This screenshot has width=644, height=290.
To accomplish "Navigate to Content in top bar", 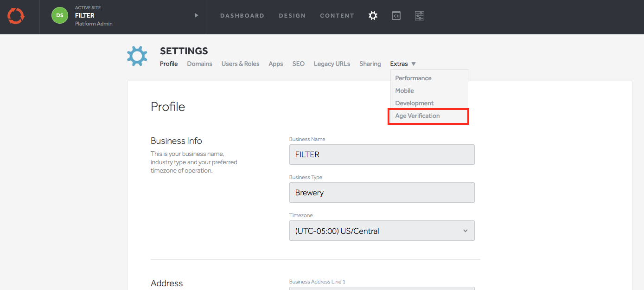I will click(x=337, y=16).
